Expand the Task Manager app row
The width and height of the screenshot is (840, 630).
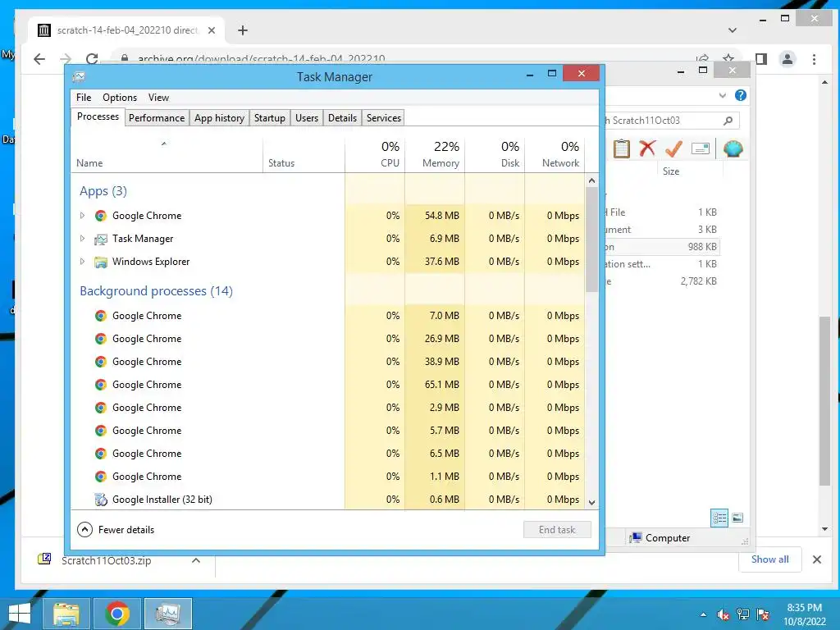[x=82, y=239]
